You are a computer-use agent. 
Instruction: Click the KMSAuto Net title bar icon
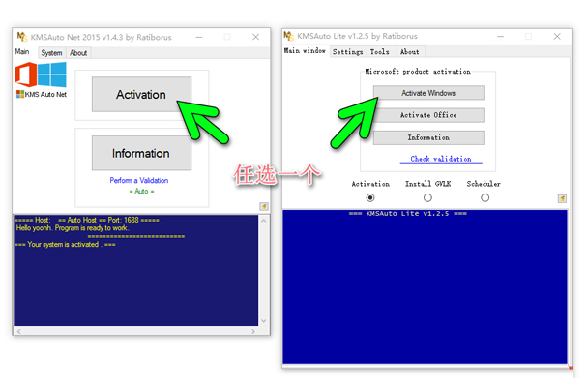(22, 37)
